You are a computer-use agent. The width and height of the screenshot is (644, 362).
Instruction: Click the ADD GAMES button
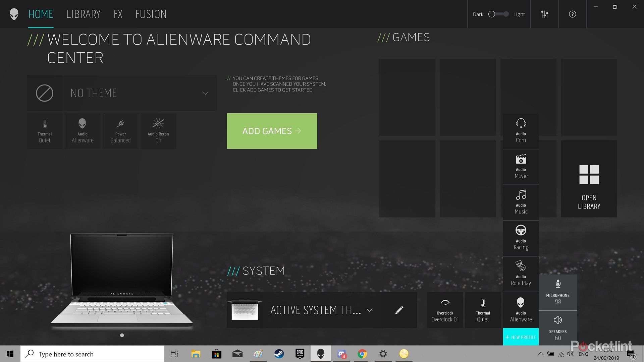(x=272, y=131)
